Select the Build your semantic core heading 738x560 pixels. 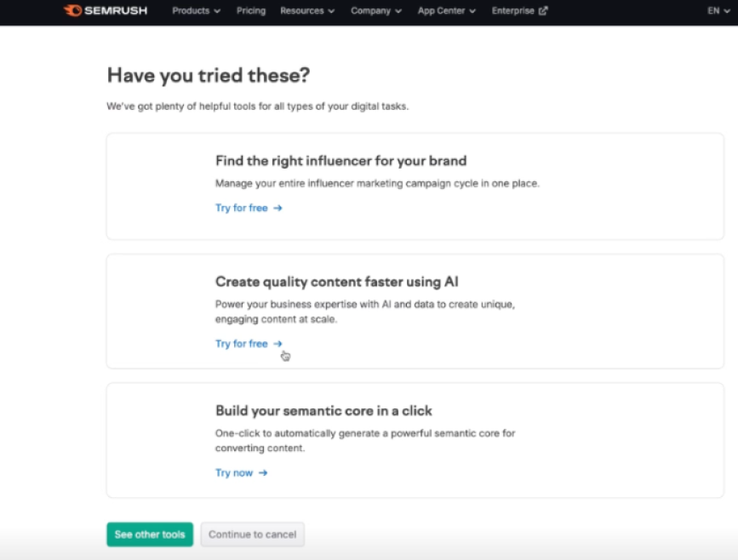point(324,411)
